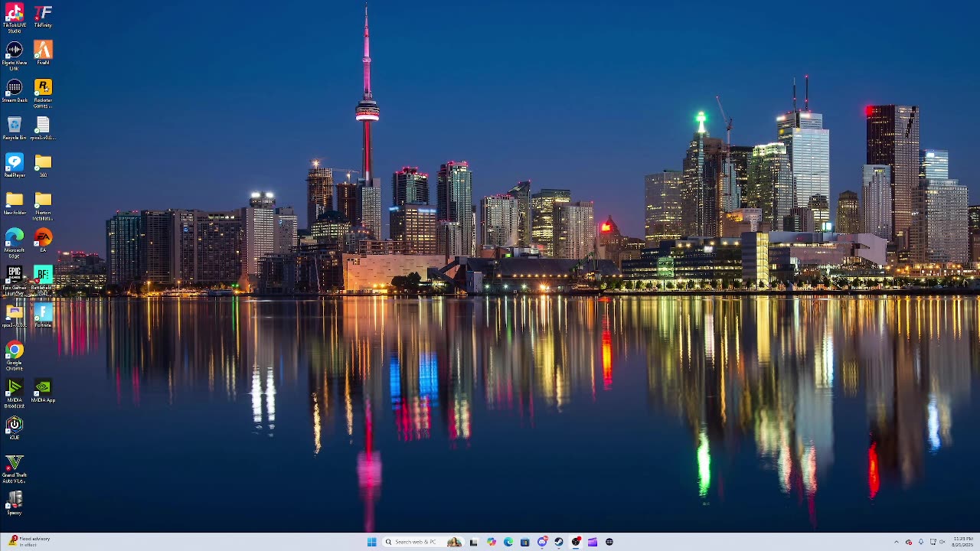This screenshot has height=551, width=980.
Task: Select the Stream Deck desktop icon
Action: (15, 91)
